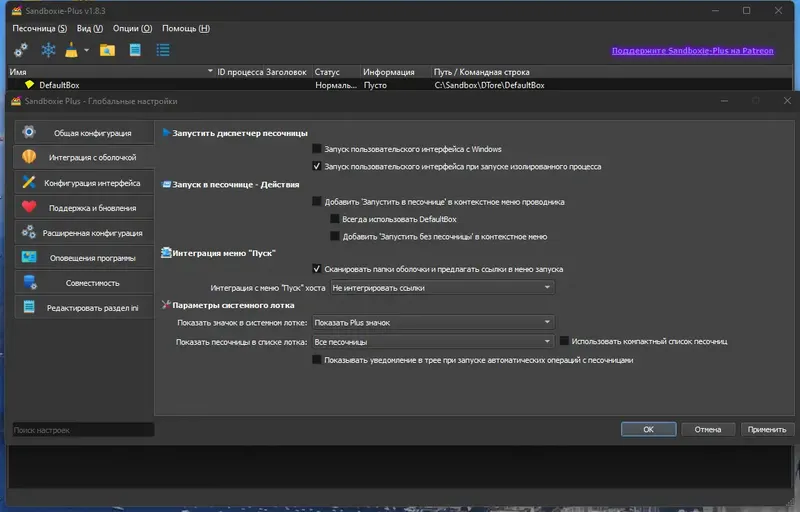800x512 pixels.
Task: Uncheck launch UI when isolated process starts
Action: [317, 166]
